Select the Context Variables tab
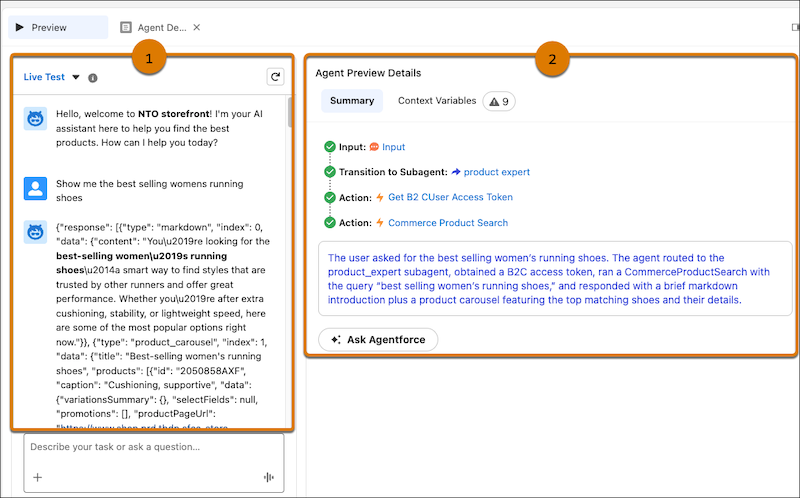Screen dimensions: 800x498 (437, 101)
